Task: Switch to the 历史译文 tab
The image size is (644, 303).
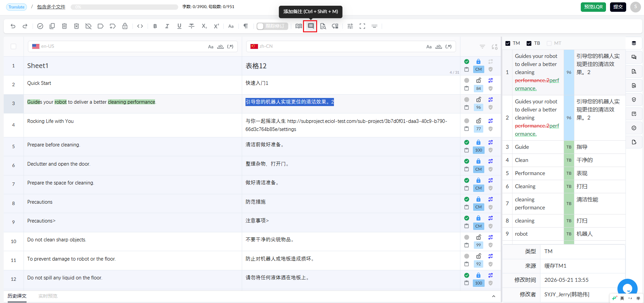Action: click(x=17, y=296)
